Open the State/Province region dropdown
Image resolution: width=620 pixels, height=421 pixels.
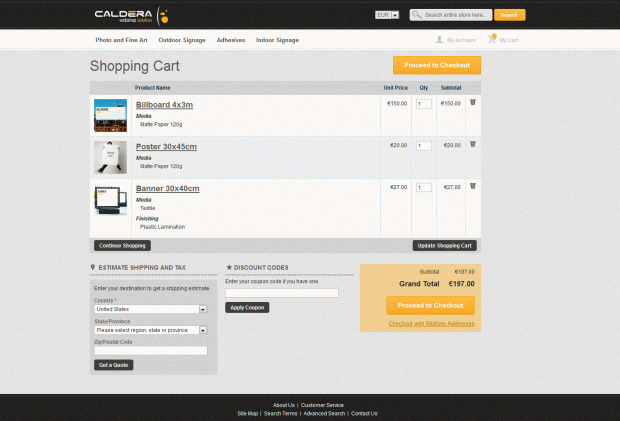click(150, 330)
